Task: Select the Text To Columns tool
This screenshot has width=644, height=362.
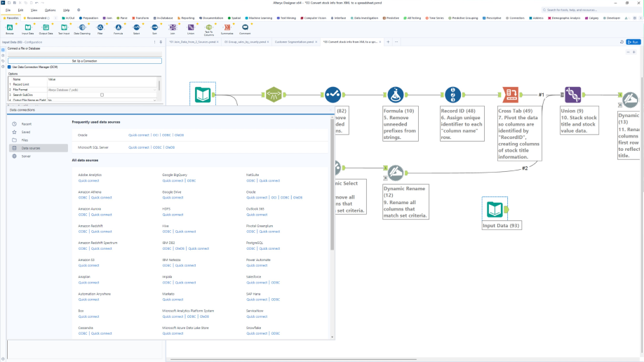Action: click(208, 27)
